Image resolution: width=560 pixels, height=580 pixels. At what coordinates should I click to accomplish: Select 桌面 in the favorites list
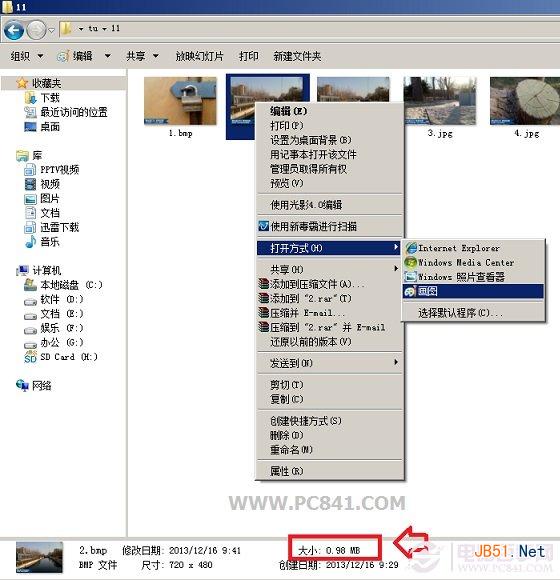pyautogui.click(x=42, y=127)
